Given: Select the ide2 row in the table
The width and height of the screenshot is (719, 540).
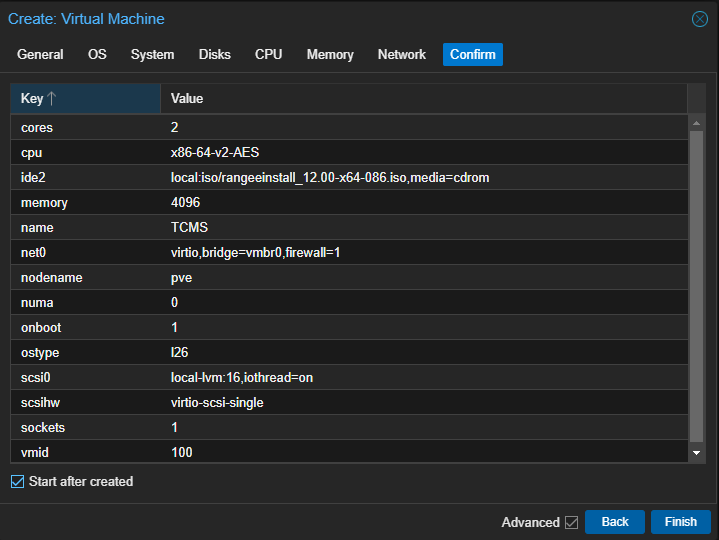Looking at the screenshot, I should [349, 178].
